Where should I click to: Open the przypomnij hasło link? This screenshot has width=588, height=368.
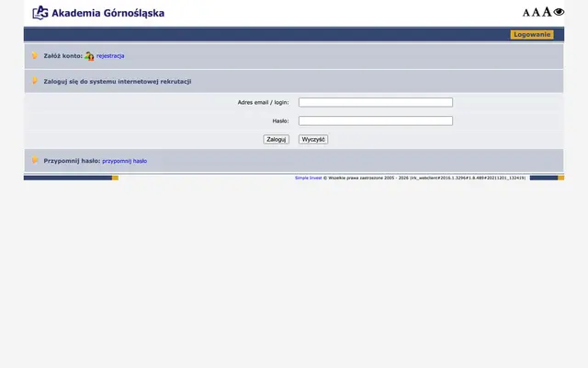pos(125,161)
